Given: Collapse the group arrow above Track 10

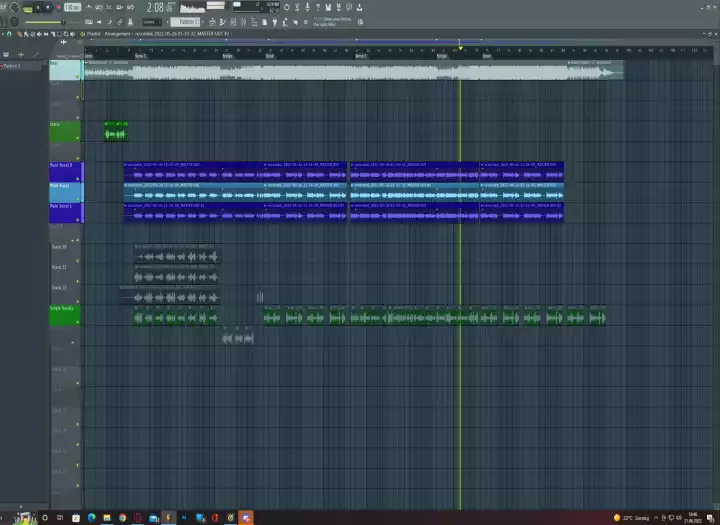Looking at the screenshot, I should [73, 240].
